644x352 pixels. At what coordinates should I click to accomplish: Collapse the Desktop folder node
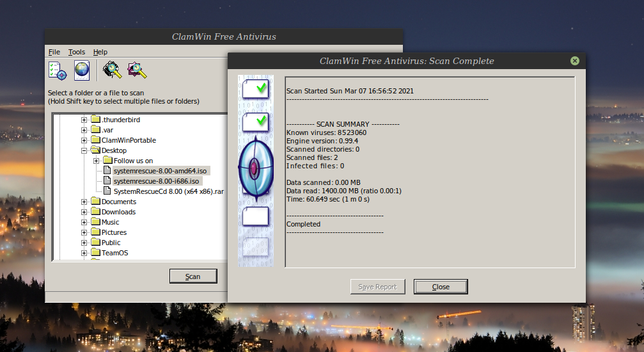tap(84, 150)
